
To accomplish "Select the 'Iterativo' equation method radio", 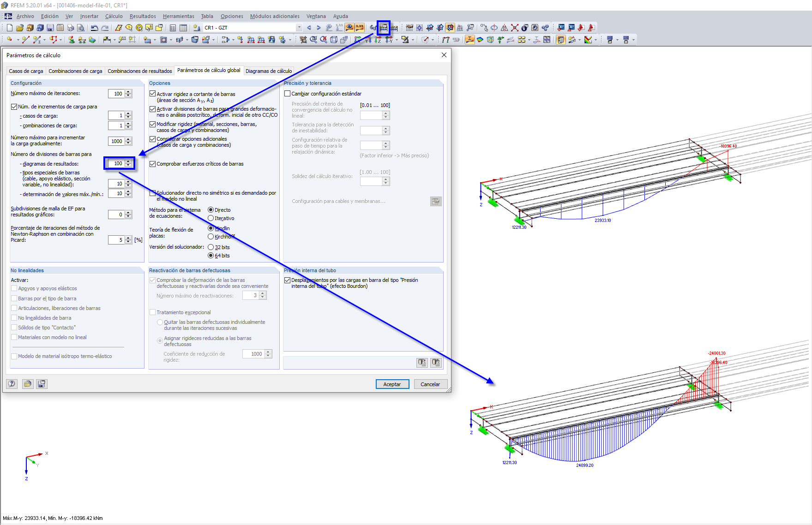I will [x=211, y=218].
